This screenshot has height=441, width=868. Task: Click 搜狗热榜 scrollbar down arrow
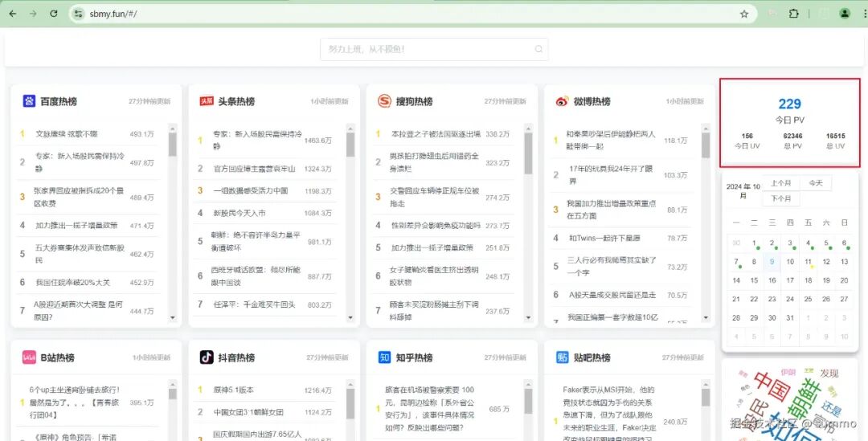tap(528, 317)
